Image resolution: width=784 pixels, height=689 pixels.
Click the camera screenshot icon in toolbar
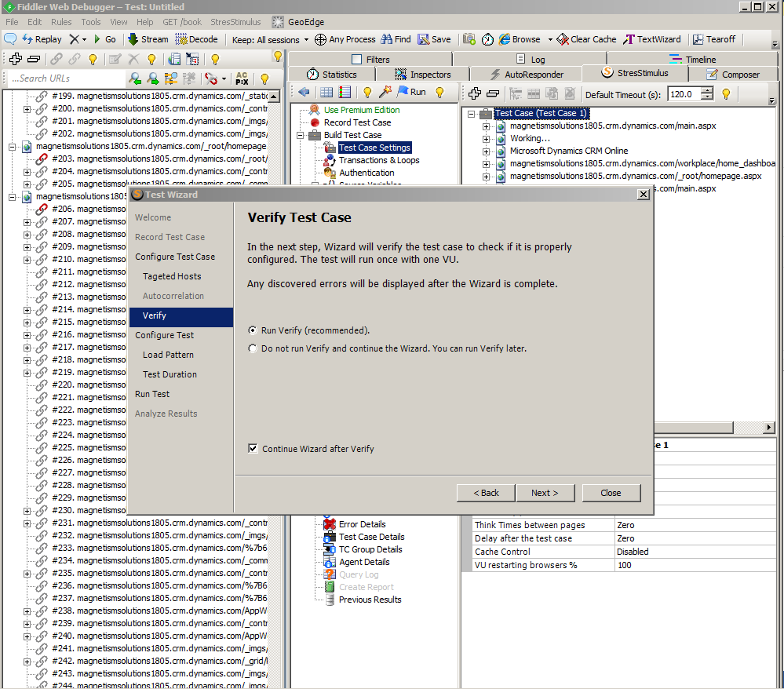point(469,39)
